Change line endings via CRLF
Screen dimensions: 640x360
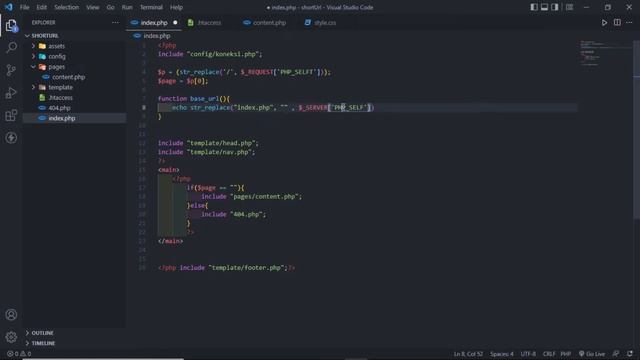pyautogui.click(x=549, y=354)
